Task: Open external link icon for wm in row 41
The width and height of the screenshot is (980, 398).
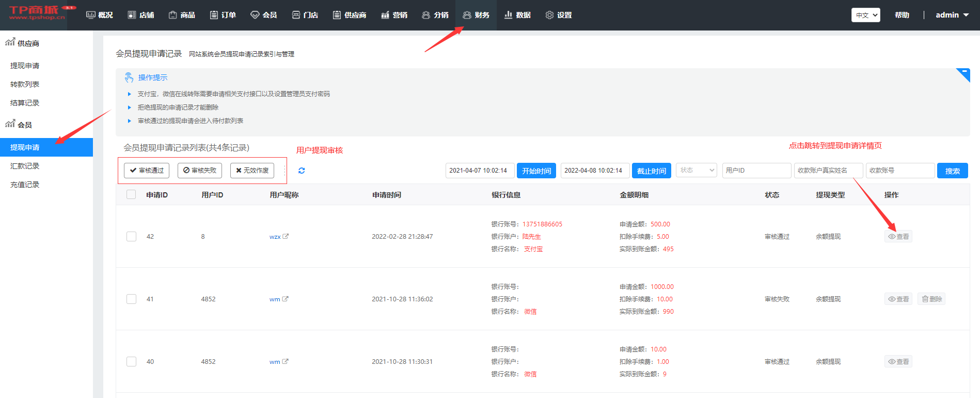Action: [x=286, y=299]
